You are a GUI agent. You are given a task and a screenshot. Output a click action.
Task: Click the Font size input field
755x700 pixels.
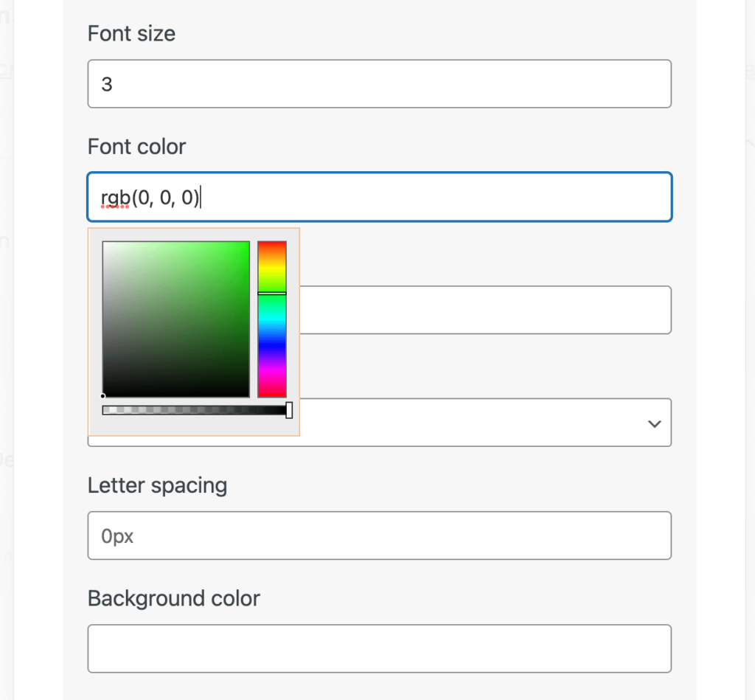click(x=379, y=83)
